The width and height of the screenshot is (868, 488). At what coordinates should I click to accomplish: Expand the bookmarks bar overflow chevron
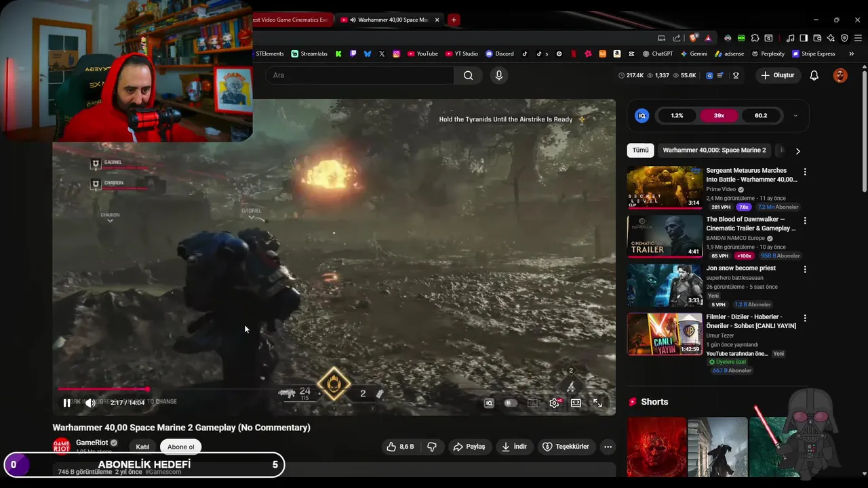click(x=852, y=54)
